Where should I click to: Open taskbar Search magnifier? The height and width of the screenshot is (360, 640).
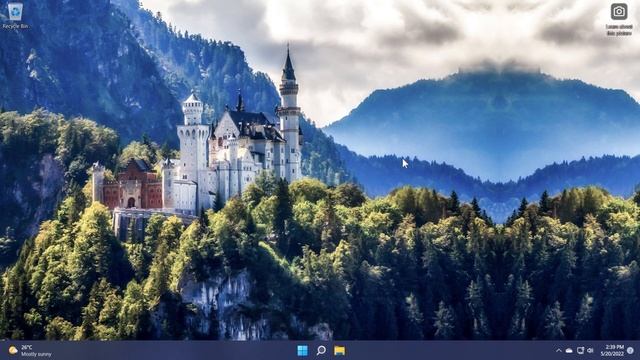[321, 350]
